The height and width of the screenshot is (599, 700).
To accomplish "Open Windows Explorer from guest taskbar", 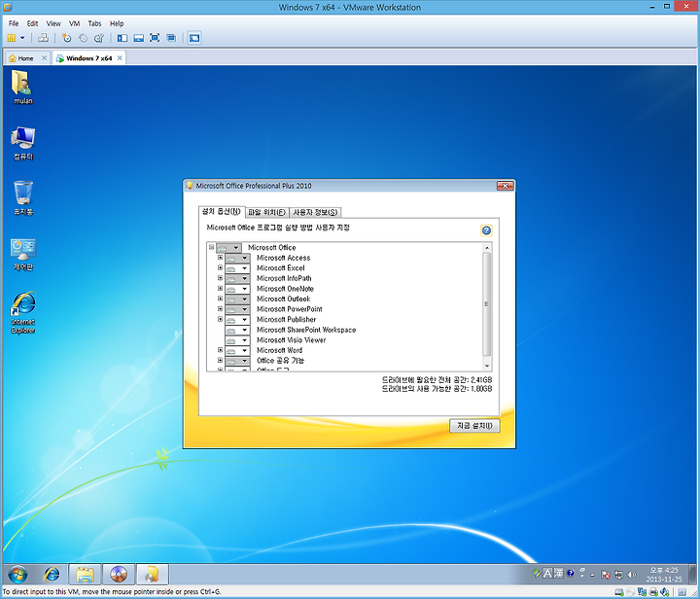I will [85, 575].
